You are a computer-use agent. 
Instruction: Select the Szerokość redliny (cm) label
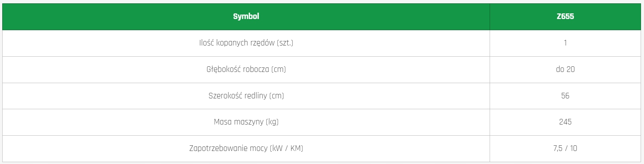pos(246,96)
